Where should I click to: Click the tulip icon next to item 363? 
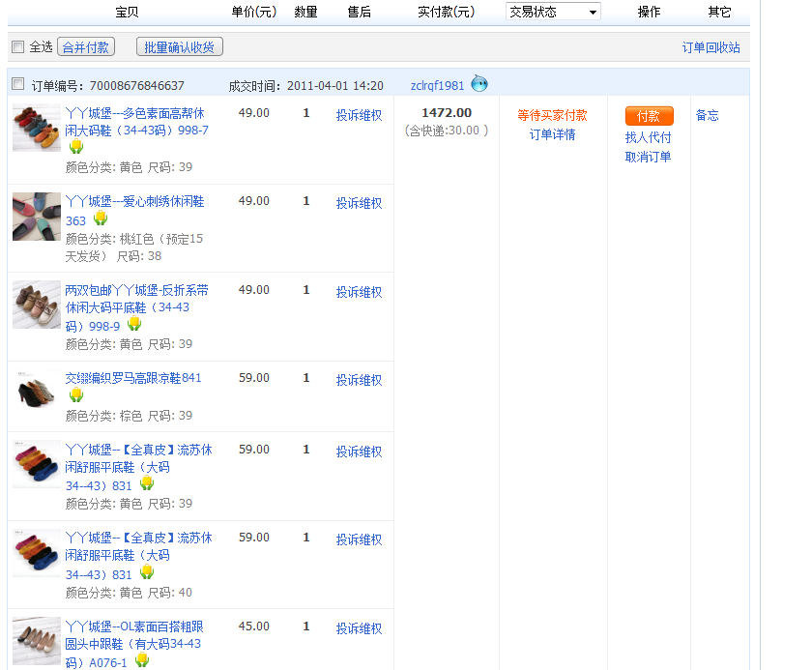pyautogui.click(x=101, y=219)
